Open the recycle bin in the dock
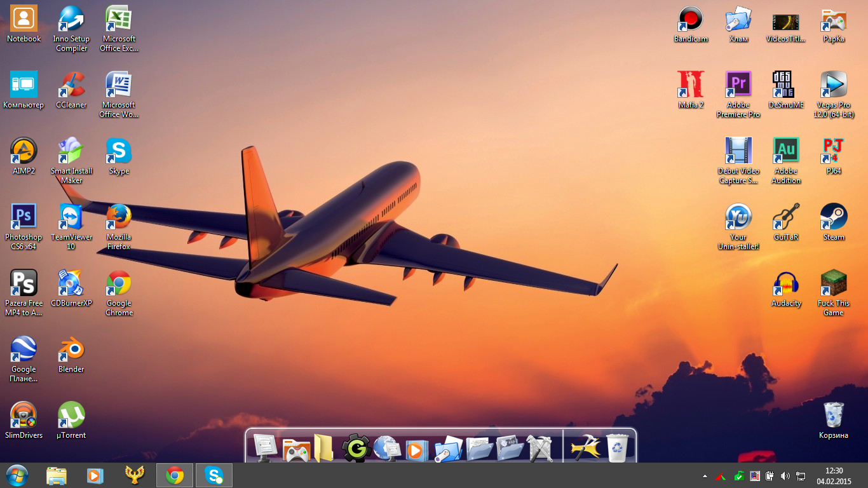Screen dimensions: 868x488 tap(618, 448)
